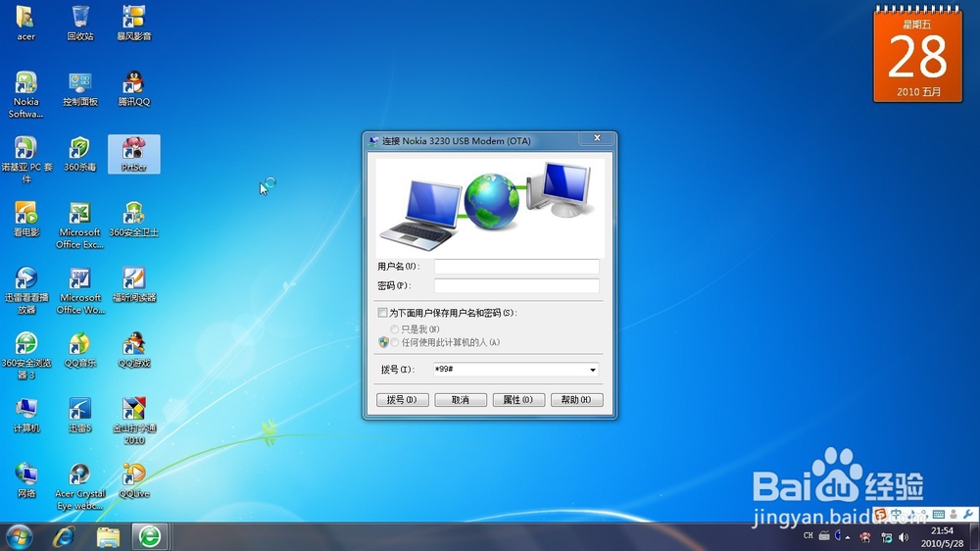Open the 回收站 recycle bin icon
The height and width of the screenshot is (551, 980).
click(x=80, y=23)
